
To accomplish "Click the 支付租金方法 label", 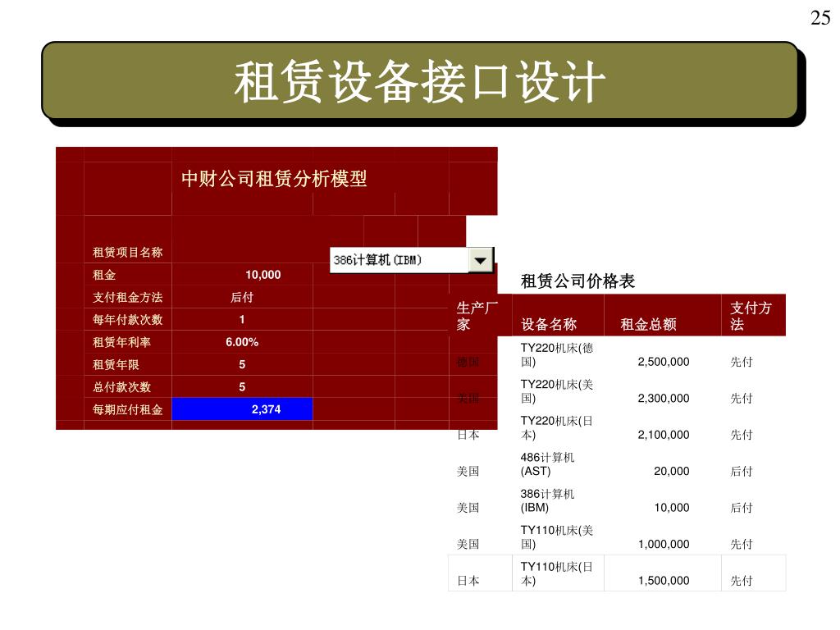I will [x=127, y=297].
